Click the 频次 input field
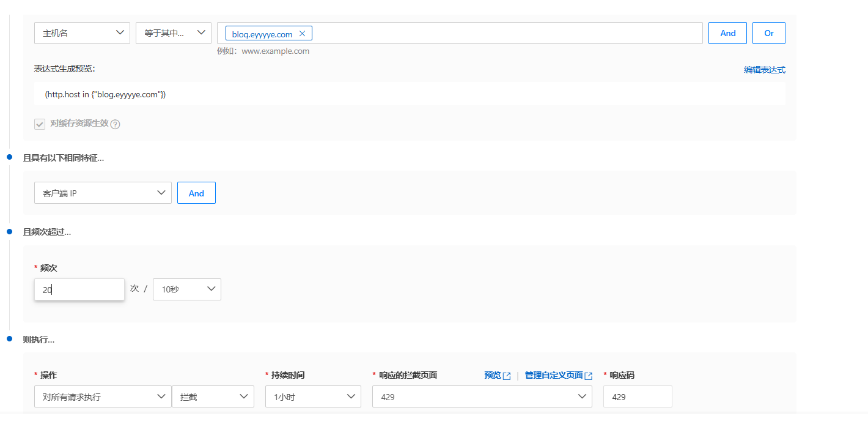Image resolution: width=868 pixels, height=424 pixels. 79,289
